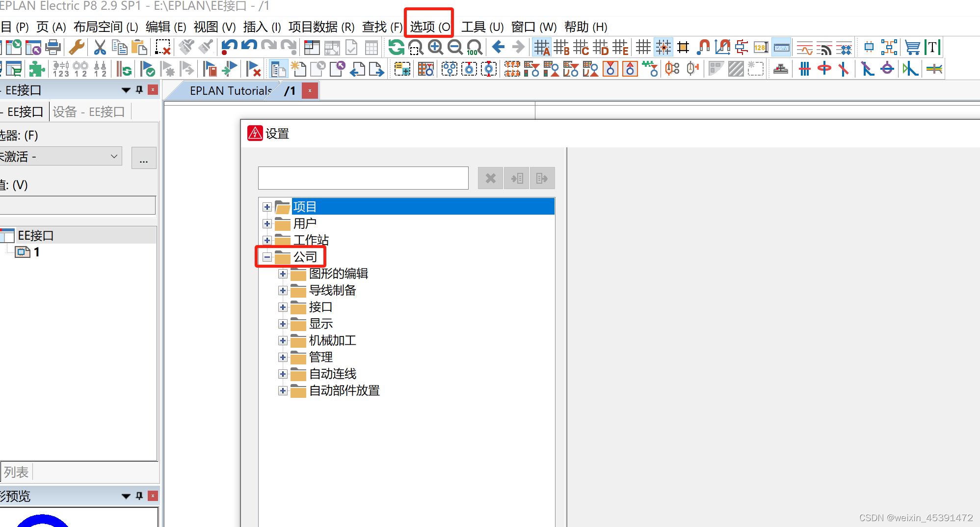Click the import settings icon in dialog

(x=517, y=178)
